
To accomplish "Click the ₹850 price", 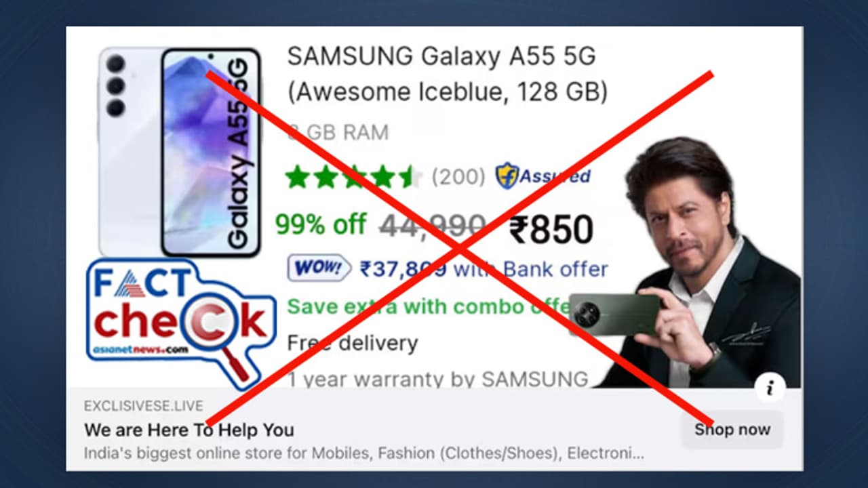I will (x=551, y=229).
